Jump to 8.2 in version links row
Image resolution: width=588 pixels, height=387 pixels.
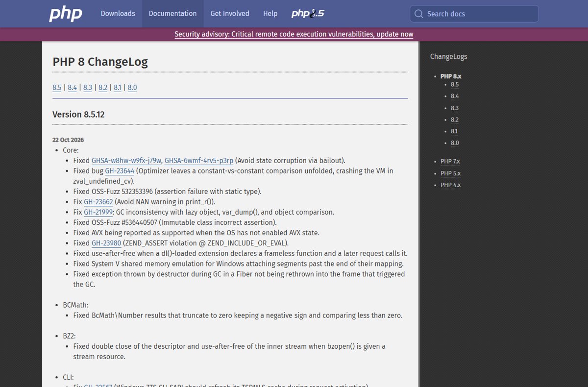coord(103,88)
